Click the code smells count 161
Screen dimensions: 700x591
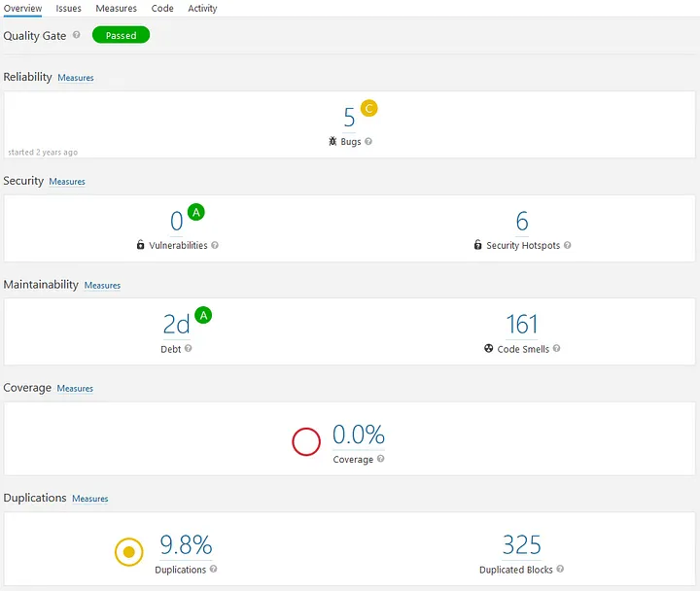(522, 325)
